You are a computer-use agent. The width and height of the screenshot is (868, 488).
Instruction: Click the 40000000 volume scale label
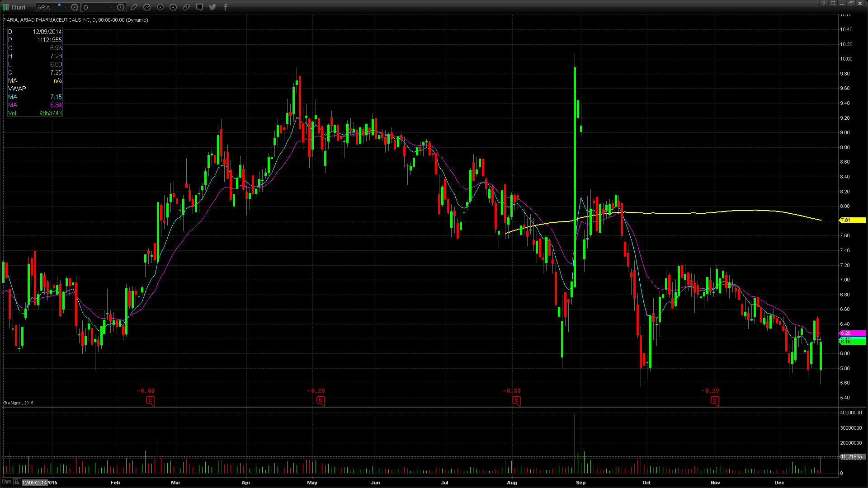tap(851, 413)
